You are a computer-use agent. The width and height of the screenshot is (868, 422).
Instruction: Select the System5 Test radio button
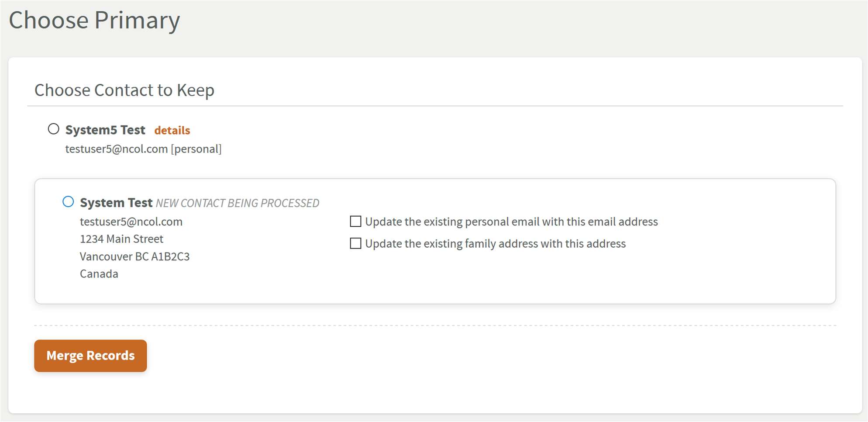(54, 129)
